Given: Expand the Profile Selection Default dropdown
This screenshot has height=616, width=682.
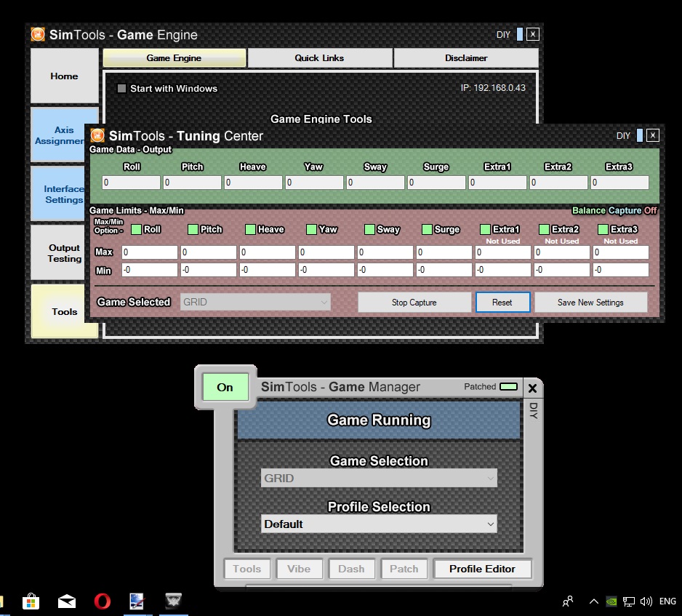Looking at the screenshot, I should click(x=379, y=524).
